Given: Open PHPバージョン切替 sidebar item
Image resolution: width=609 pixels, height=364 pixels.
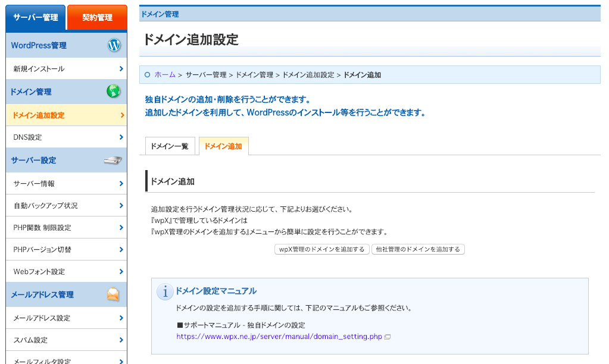Looking at the screenshot, I should pyautogui.click(x=67, y=250).
